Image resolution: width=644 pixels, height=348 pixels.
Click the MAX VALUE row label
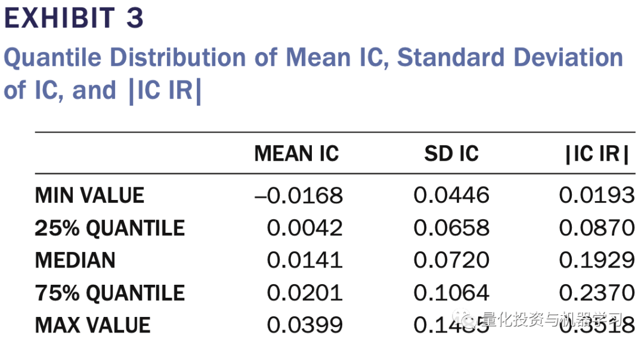[x=92, y=325]
